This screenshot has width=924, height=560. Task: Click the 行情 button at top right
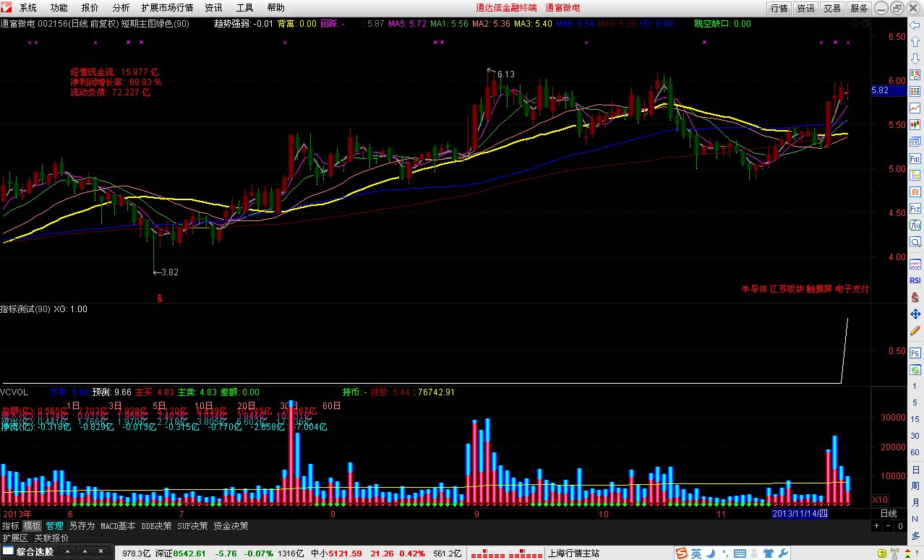[779, 8]
